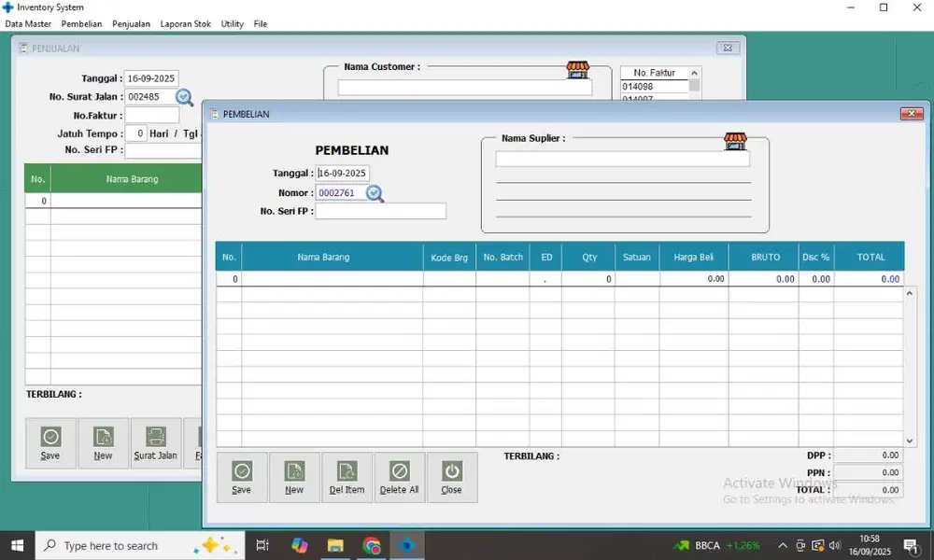Click the Close power button in Pembelian
934x560 pixels.
pyautogui.click(x=452, y=477)
